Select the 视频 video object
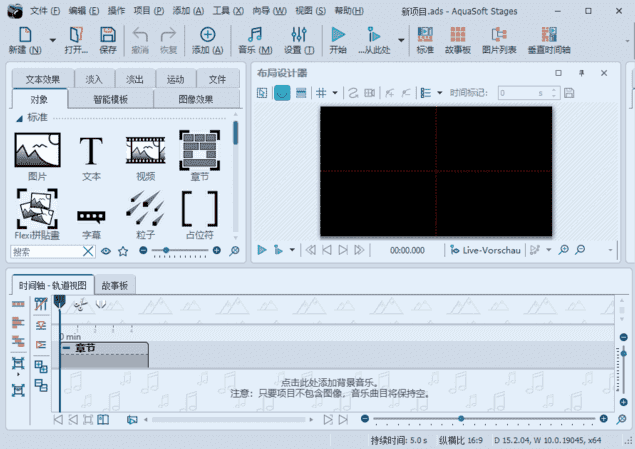This screenshot has height=449, width=635. tap(145, 157)
